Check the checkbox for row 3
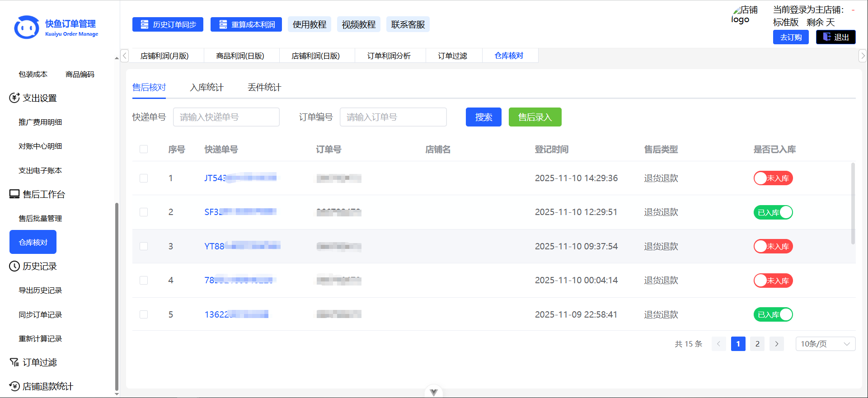Image resolution: width=868 pixels, height=398 pixels. click(x=144, y=246)
